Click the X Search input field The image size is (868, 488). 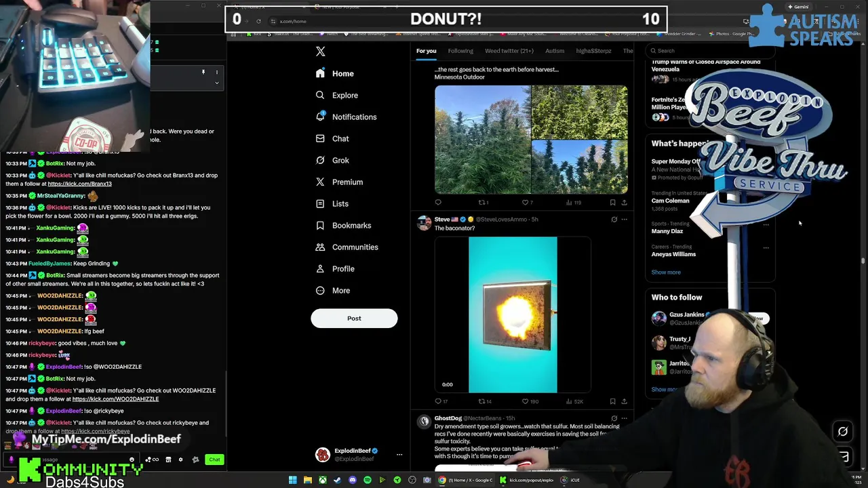(710, 51)
